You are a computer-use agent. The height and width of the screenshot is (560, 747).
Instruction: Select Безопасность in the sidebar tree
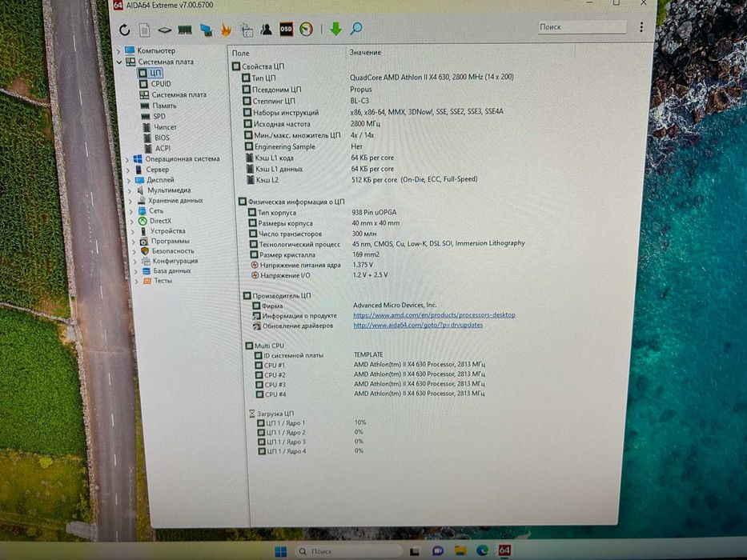[167, 251]
